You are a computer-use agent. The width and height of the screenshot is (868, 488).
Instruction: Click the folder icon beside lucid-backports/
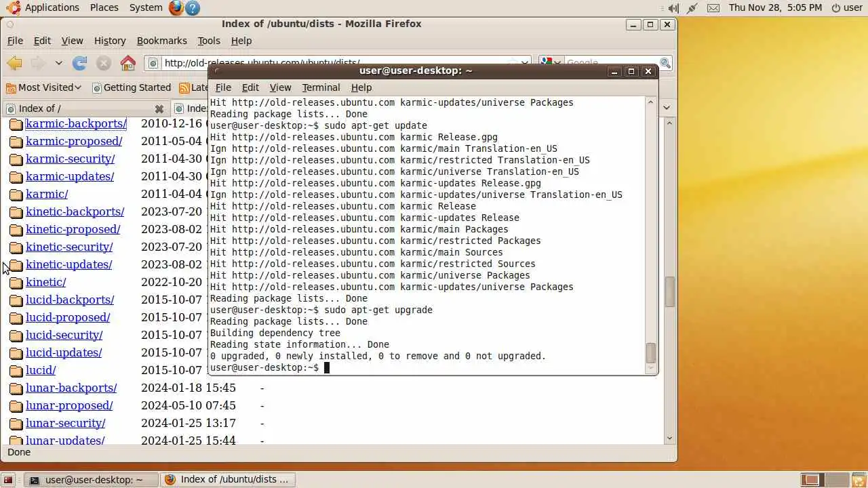point(16,300)
